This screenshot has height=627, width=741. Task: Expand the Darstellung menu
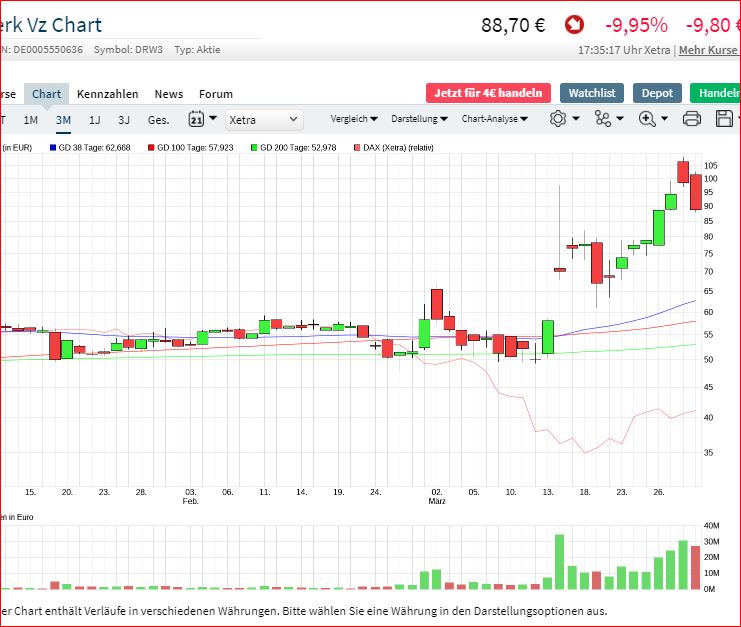419,119
